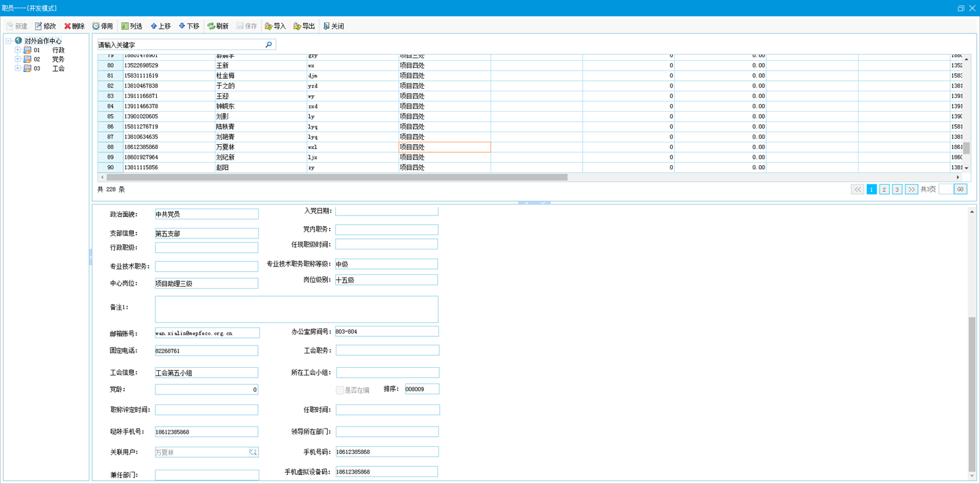Click the splitter collapse arrows between grid and form
Image resolution: width=980 pixels, height=484 pixels.
point(534,202)
